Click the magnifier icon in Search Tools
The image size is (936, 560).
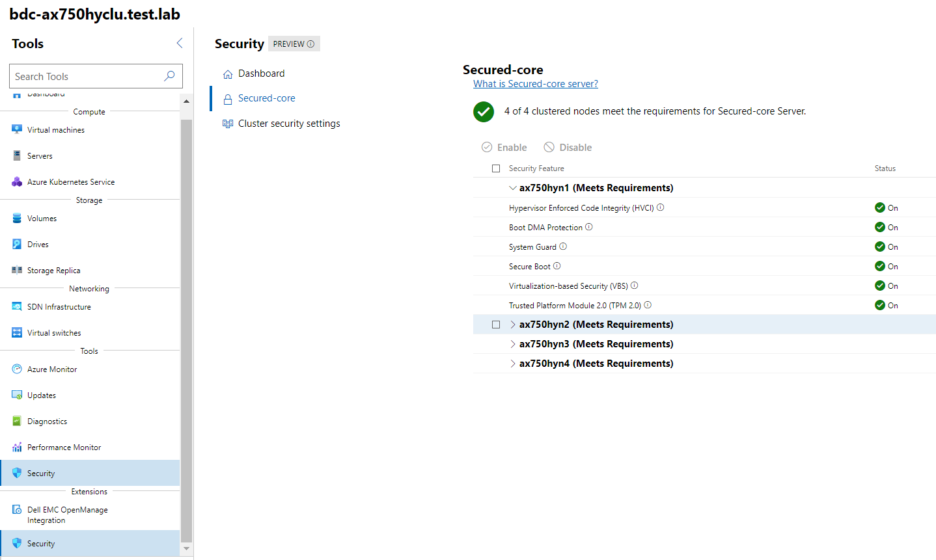[x=169, y=76]
